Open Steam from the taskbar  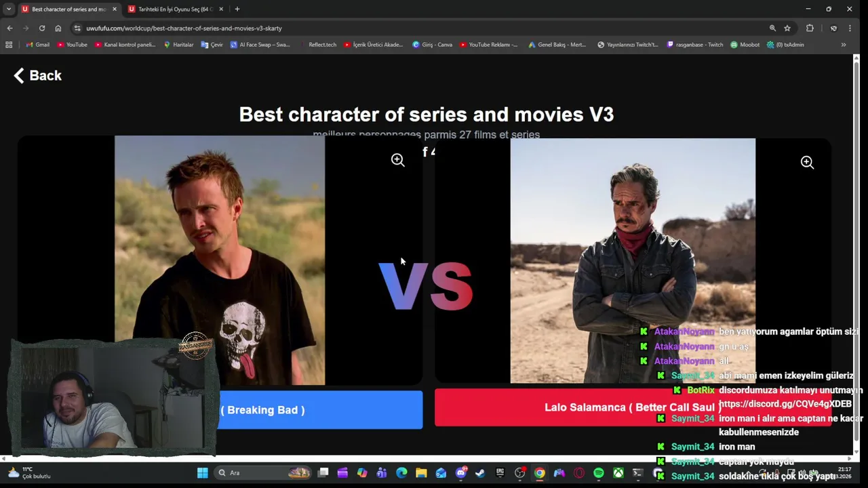click(480, 473)
